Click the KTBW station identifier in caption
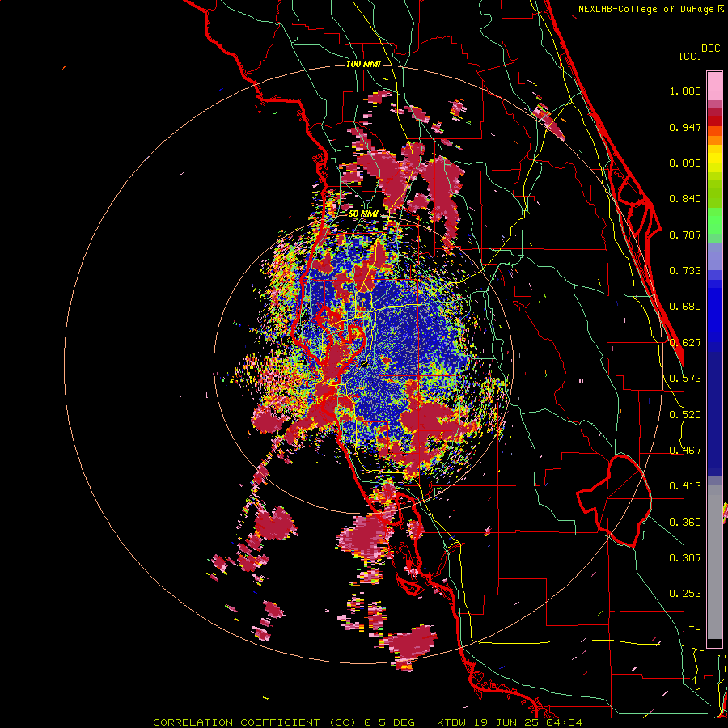 tap(453, 722)
